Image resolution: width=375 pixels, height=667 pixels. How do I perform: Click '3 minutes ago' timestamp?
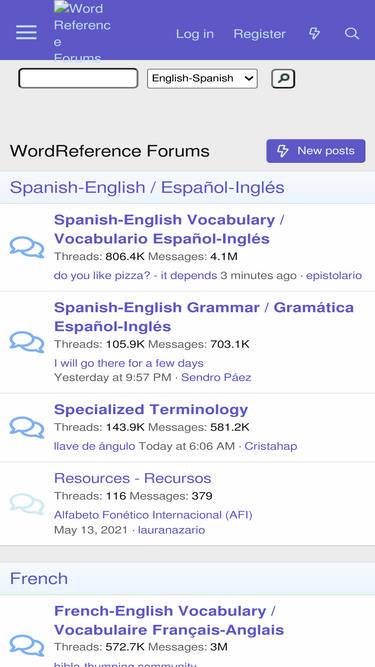[258, 276]
